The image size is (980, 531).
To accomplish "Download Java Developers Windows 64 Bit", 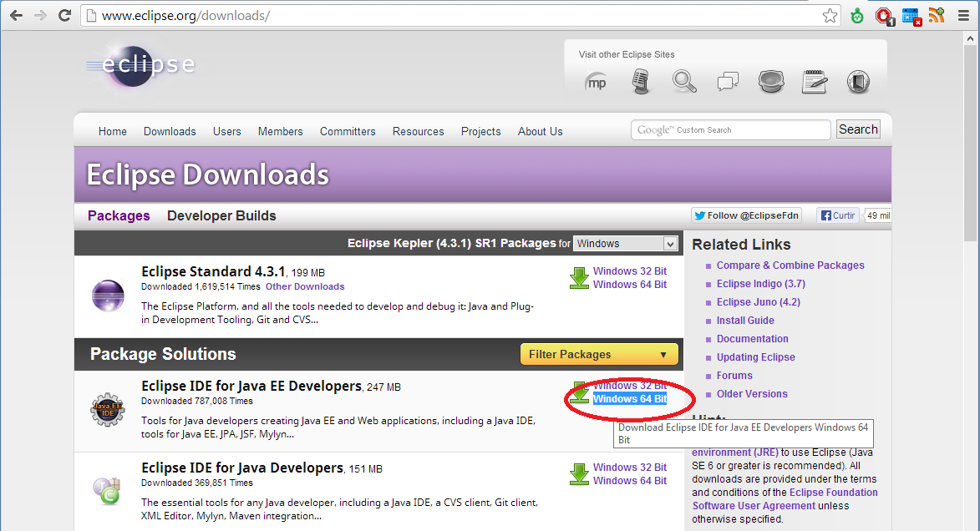I will 630,480.
